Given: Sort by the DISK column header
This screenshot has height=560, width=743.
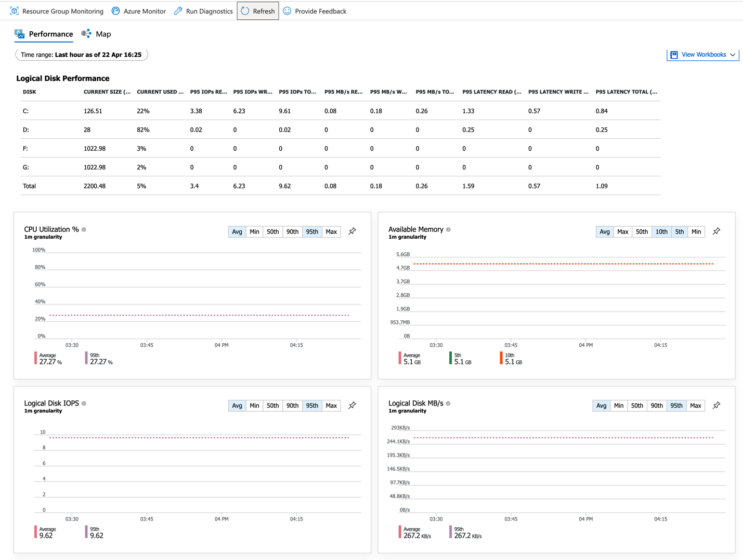Looking at the screenshot, I should (29, 92).
